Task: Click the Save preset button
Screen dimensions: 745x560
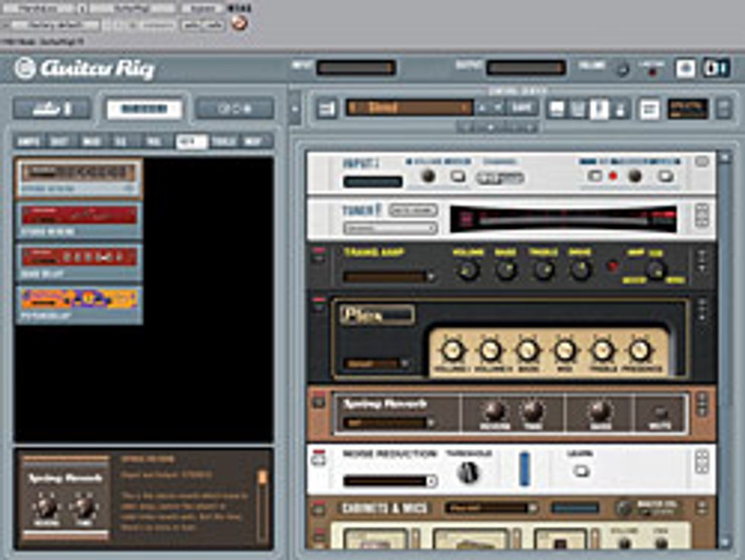Action: click(521, 108)
